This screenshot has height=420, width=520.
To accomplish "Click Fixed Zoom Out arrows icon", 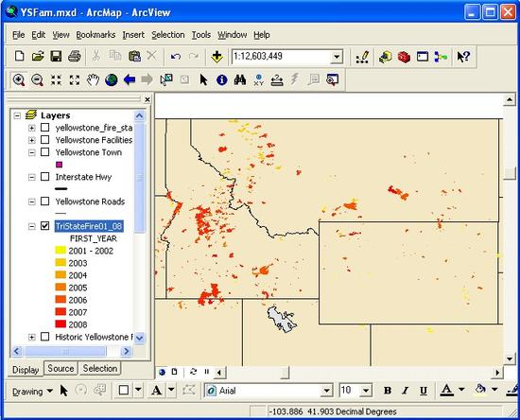I will [75, 80].
